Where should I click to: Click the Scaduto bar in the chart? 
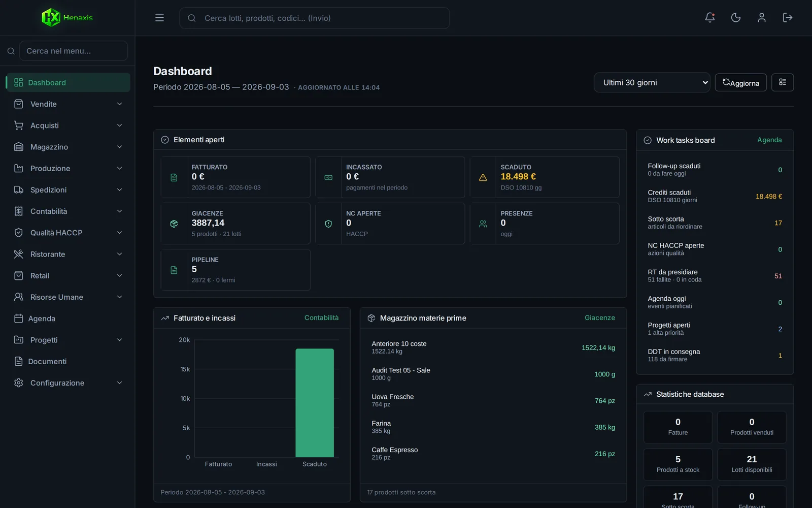tap(315, 403)
